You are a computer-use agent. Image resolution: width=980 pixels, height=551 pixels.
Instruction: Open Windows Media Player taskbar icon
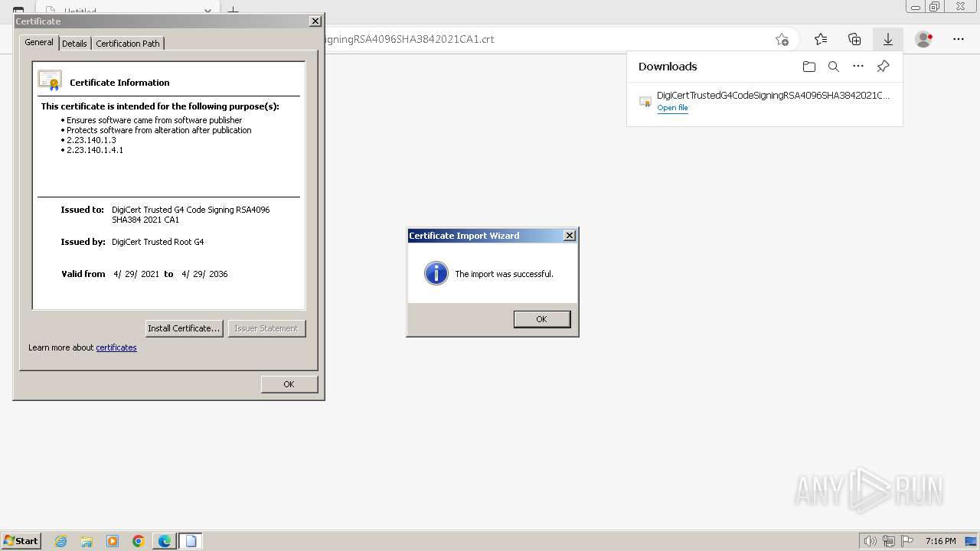coord(113,541)
